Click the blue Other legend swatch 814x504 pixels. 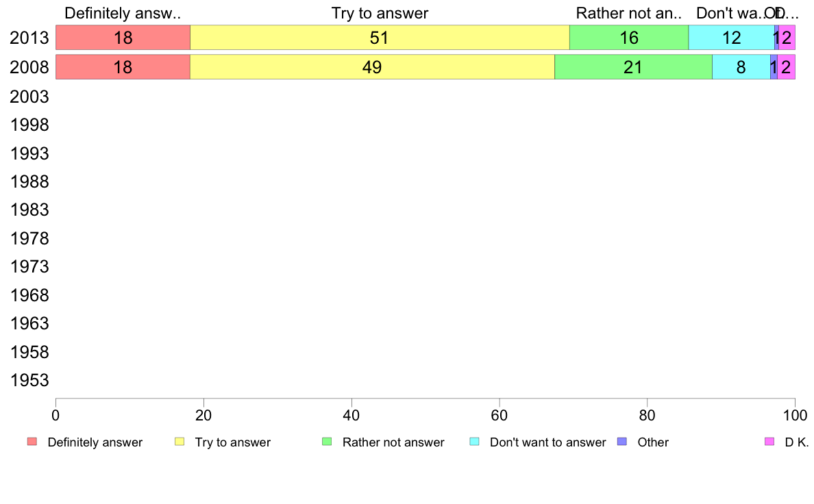(x=622, y=442)
